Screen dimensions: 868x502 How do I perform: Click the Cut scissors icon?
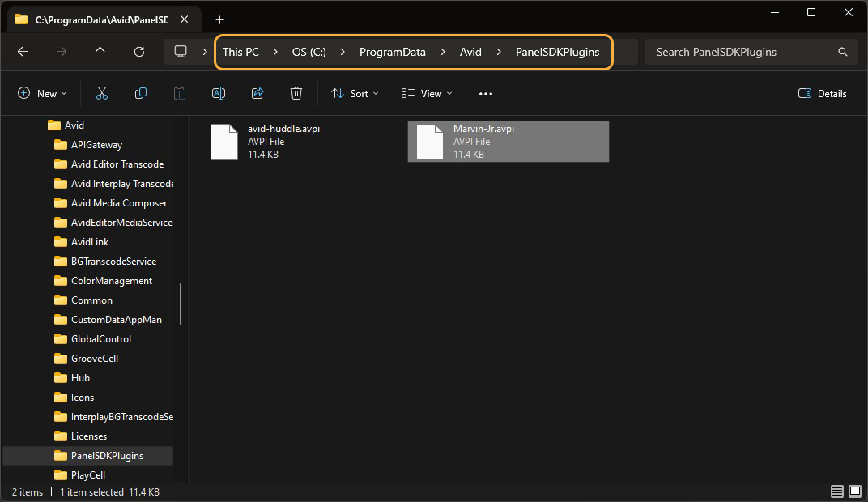pos(102,94)
